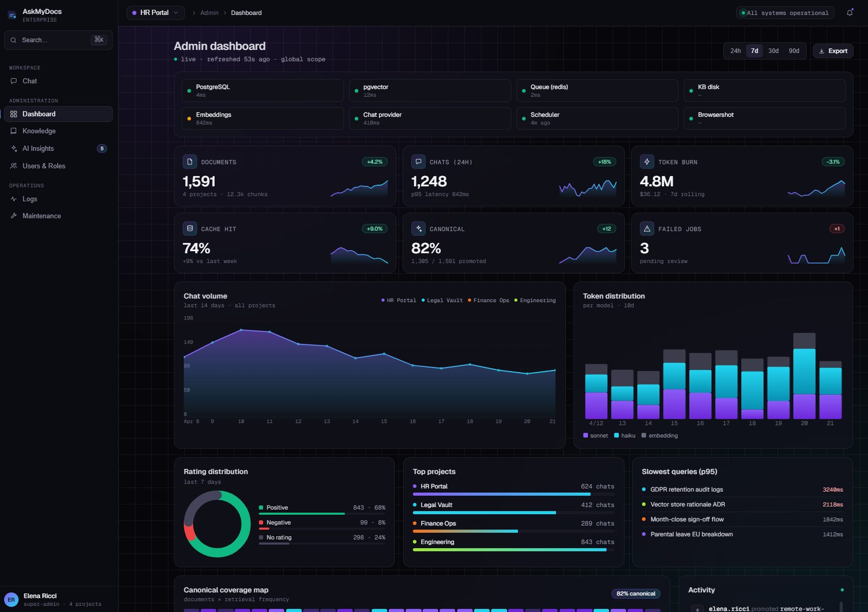The width and height of the screenshot is (868, 612).
Task: Toggle Legal Vault legend in Chat volume
Action: pyautogui.click(x=442, y=300)
